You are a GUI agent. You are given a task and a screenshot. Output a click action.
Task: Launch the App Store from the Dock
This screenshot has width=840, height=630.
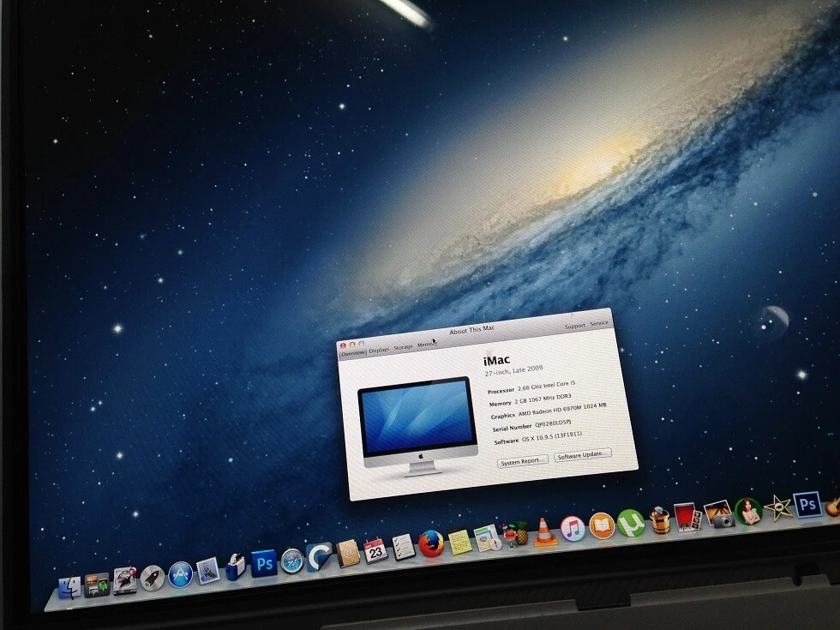[181, 574]
